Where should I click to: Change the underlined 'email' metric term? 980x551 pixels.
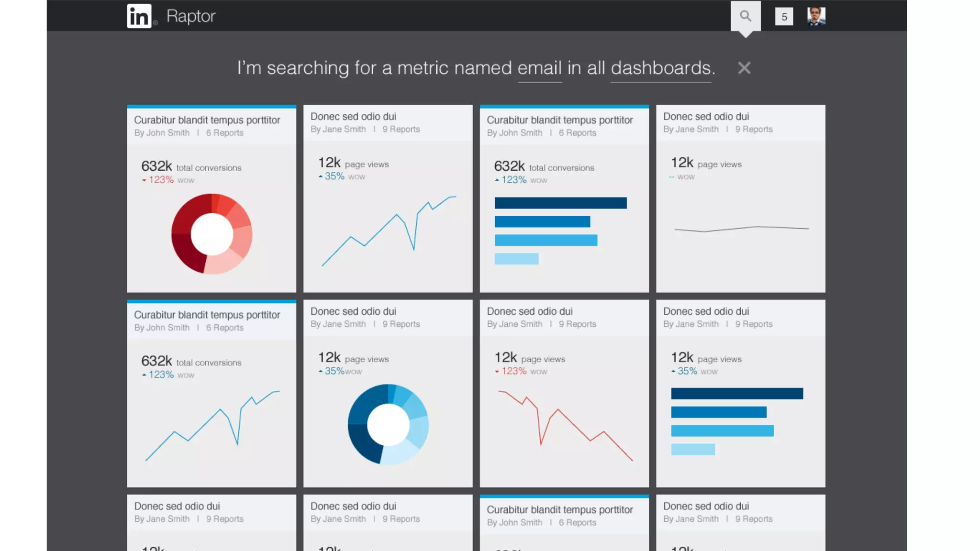[539, 68]
